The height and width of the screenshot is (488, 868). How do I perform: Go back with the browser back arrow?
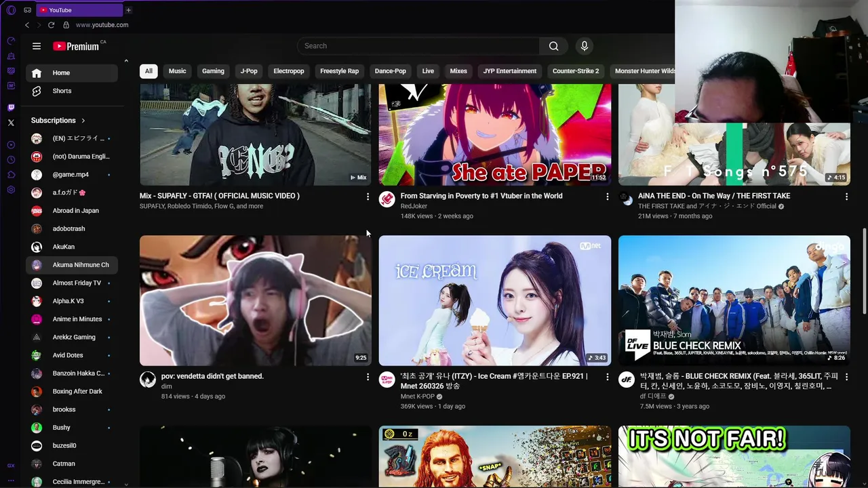(27, 25)
